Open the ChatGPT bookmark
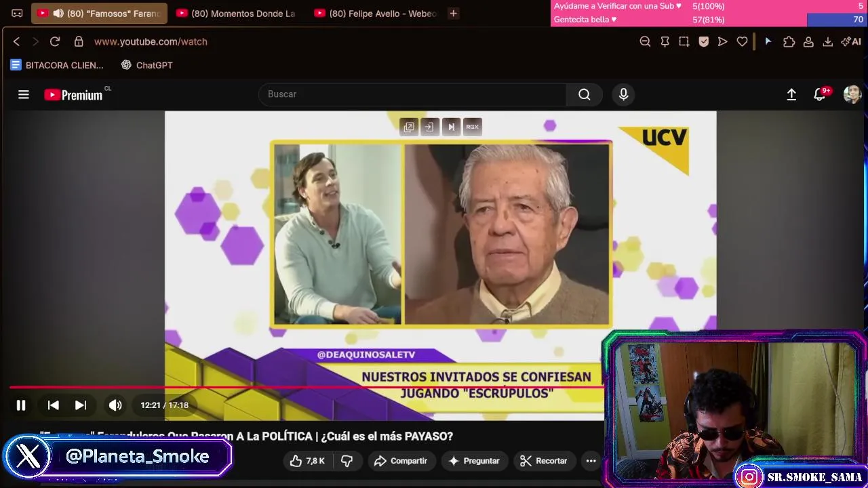Screen dimensions: 868x488 tap(146, 65)
